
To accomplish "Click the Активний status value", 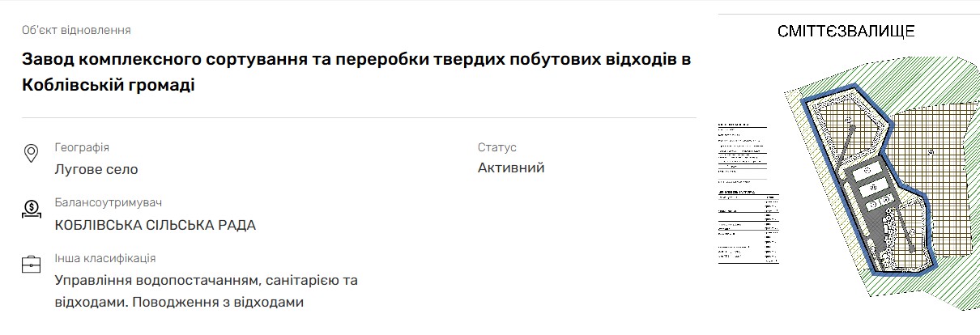I will (511, 167).
